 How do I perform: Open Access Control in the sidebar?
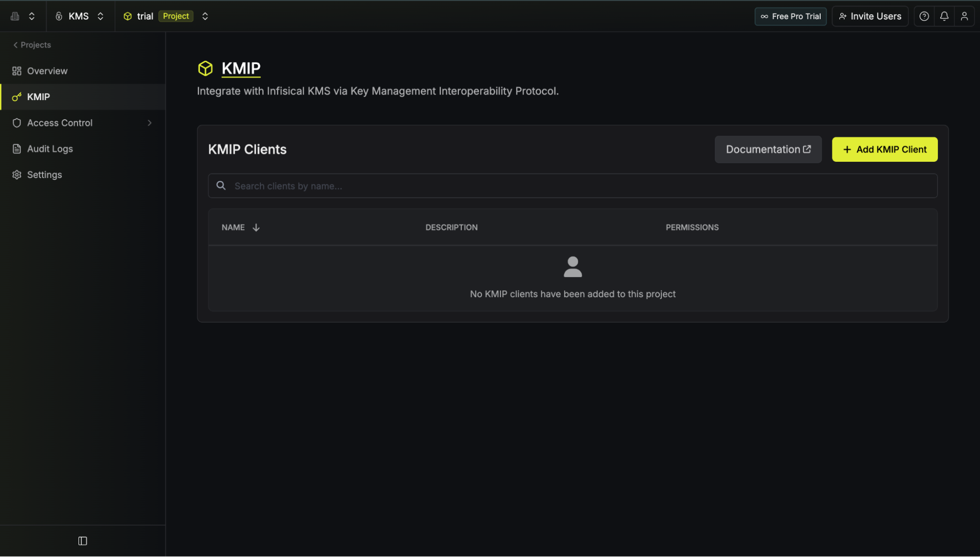coord(83,123)
